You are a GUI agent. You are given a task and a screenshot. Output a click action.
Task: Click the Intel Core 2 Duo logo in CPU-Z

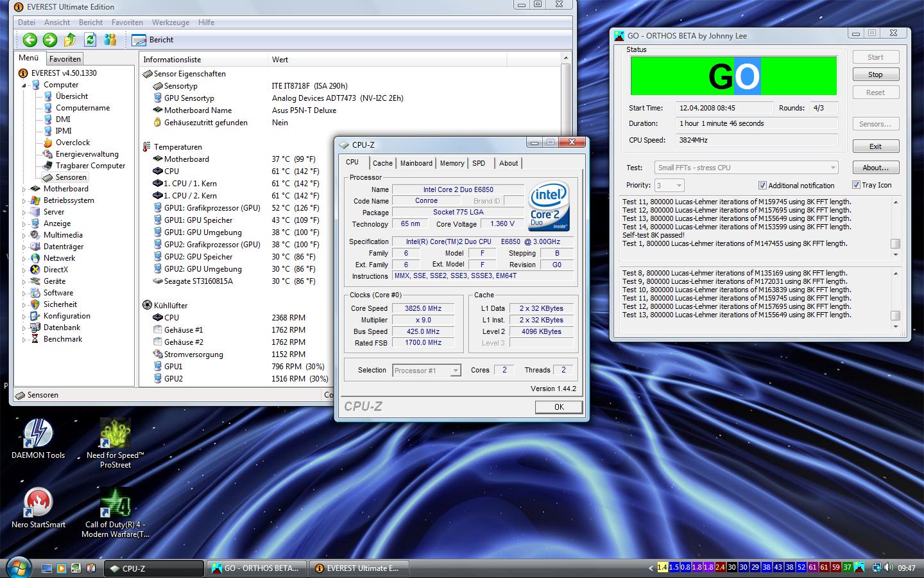549,207
